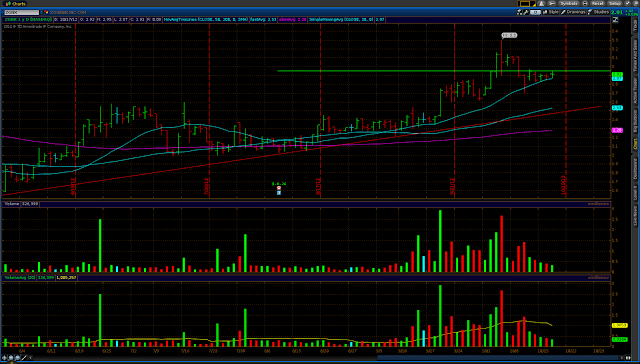The width and height of the screenshot is (640, 364).
Task: Select the drawing line tool at bottom left
Action: (x=24, y=358)
